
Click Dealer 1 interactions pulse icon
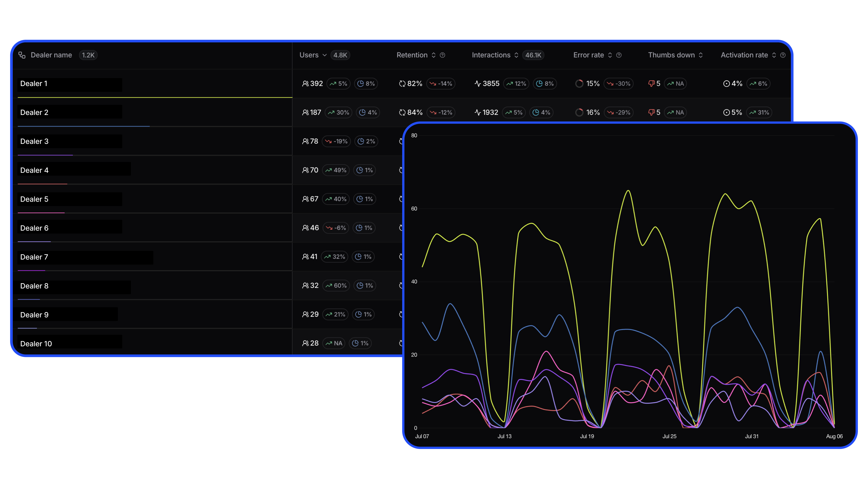coord(477,84)
